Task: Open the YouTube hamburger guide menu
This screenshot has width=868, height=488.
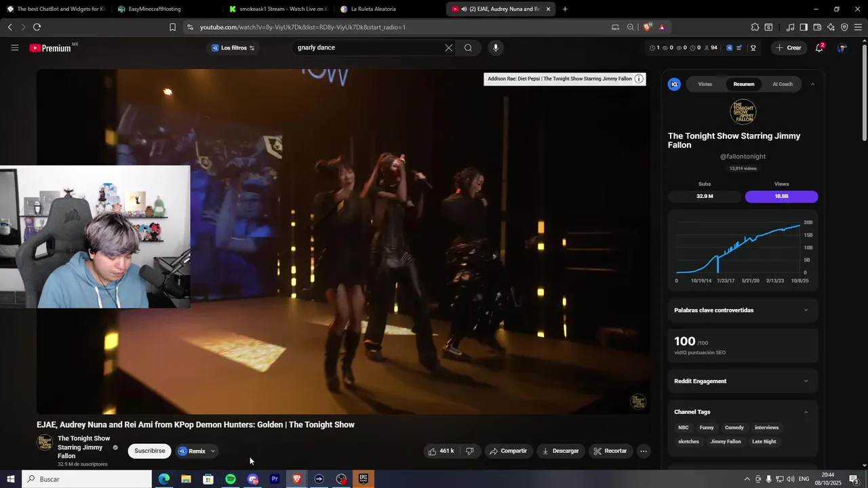Action: coord(14,47)
